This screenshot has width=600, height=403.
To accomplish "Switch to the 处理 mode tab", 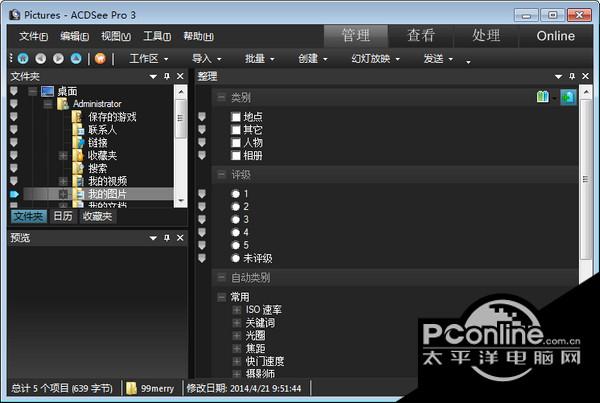I will pyautogui.click(x=486, y=36).
